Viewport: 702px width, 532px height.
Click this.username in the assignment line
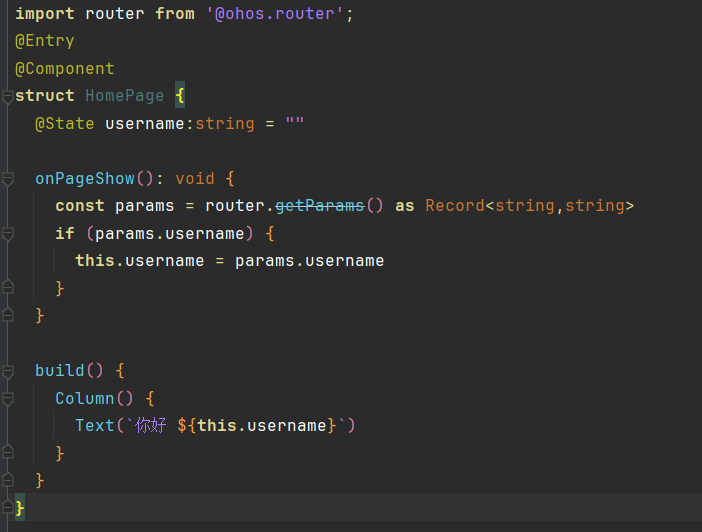tap(140, 261)
